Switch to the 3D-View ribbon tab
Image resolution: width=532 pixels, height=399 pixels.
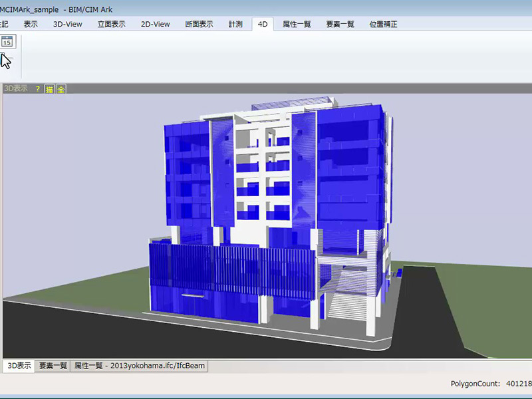68,24
